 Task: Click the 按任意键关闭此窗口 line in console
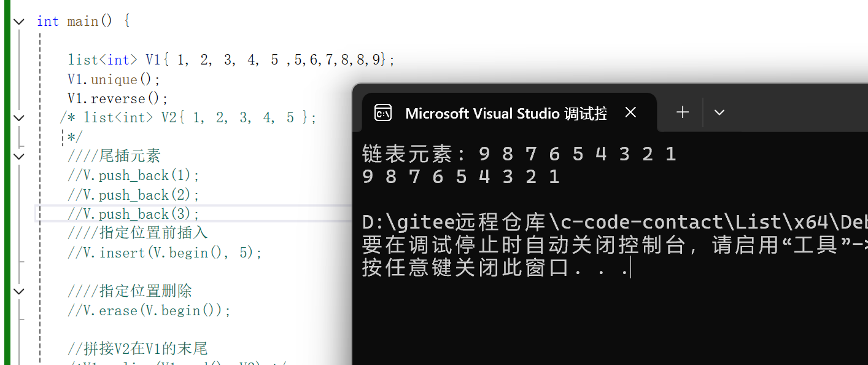click(x=496, y=269)
